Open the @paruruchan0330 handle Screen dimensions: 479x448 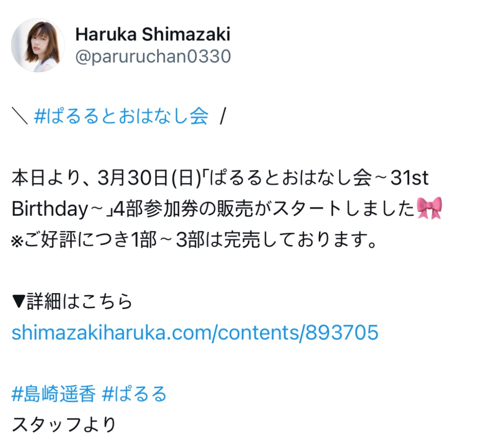coord(153,57)
